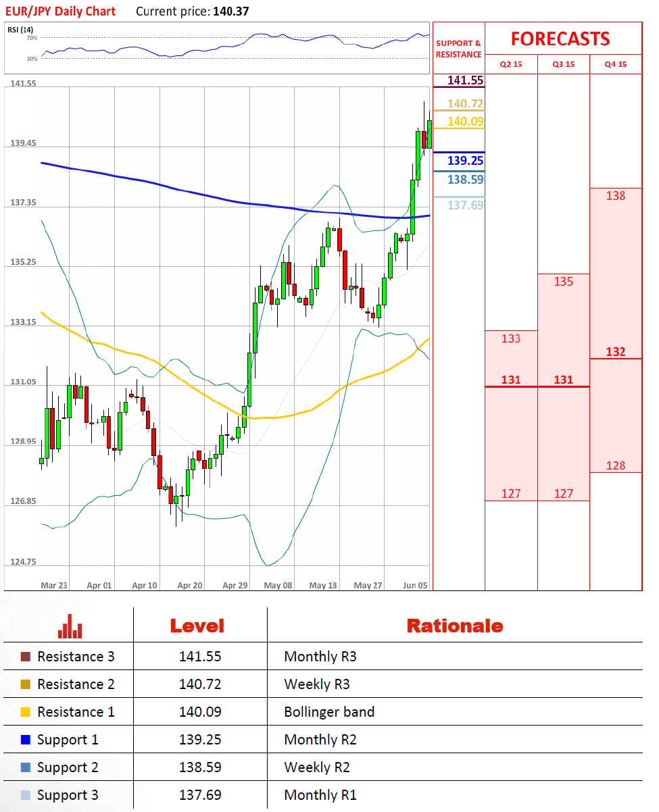Click the red bar chart icon in table header
This screenshot has width=659, height=812.
[70, 626]
